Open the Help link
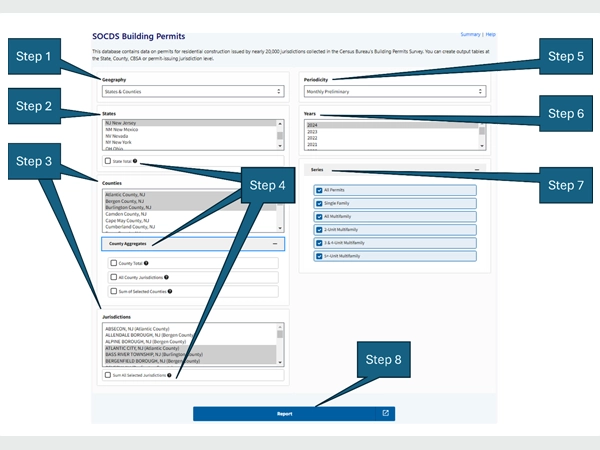The width and height of the screenshot is (600, 450). tap(491, 34)
